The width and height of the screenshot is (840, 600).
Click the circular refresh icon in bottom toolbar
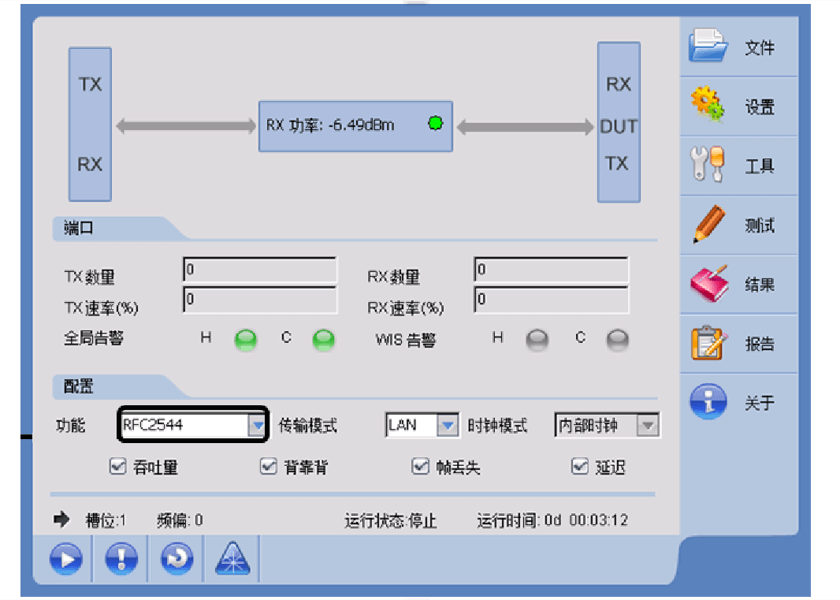(x=176, y=559)
